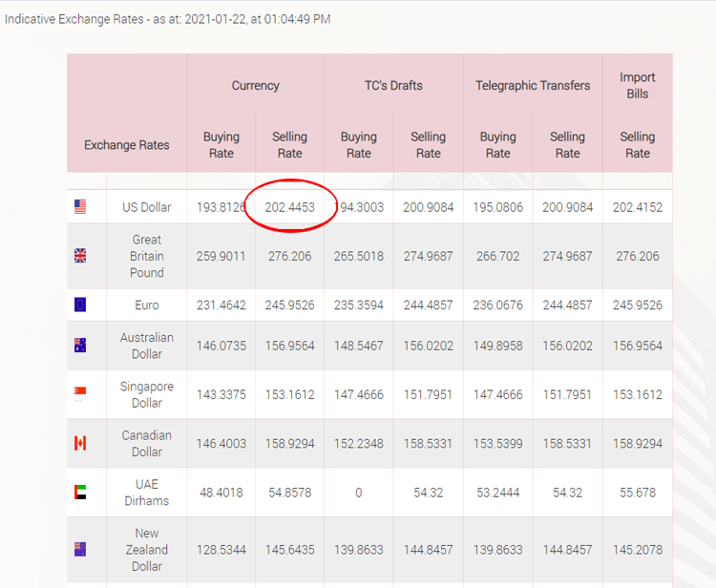Click the New Zealand flag icon
Image resolution: width=716 pixels, height=588 pixels.
pyautogui.click(x=80, y=549)
